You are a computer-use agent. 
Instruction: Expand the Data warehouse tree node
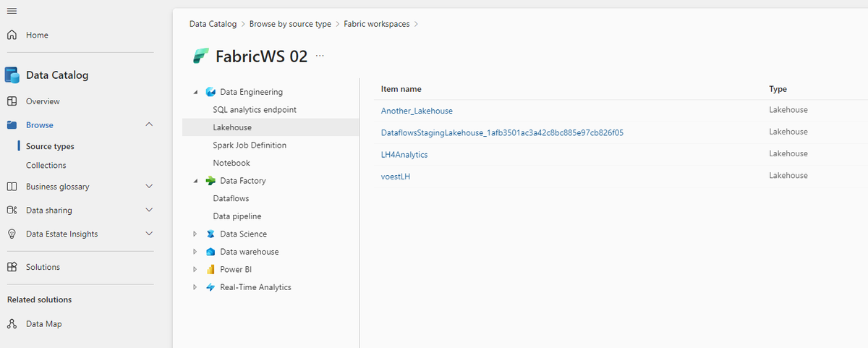pos(195,252)
